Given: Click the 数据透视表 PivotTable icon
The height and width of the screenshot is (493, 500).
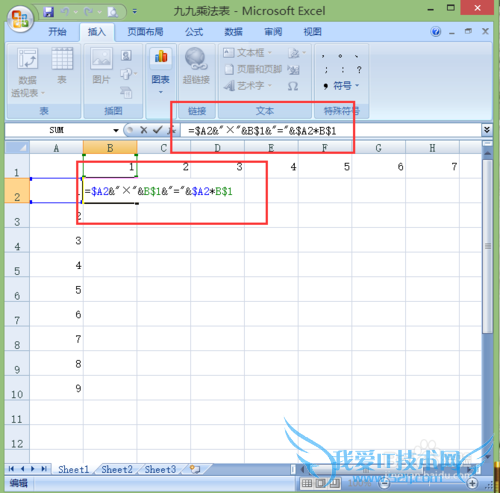Looking at the screenshot, I should point(27,59).
